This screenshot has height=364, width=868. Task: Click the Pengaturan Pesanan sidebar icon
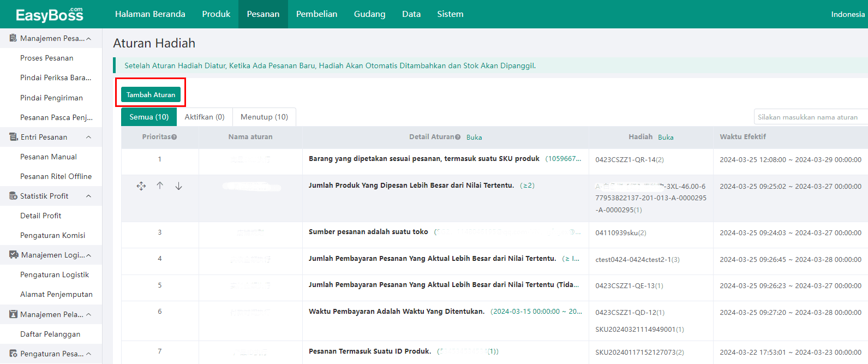tap(13, 354)
